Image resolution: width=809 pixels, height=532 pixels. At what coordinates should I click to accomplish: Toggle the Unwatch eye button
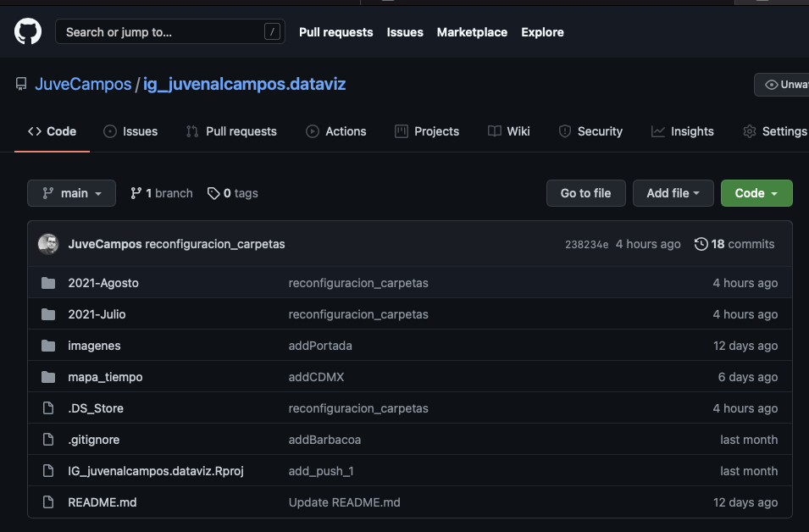[x=781, y=85]
